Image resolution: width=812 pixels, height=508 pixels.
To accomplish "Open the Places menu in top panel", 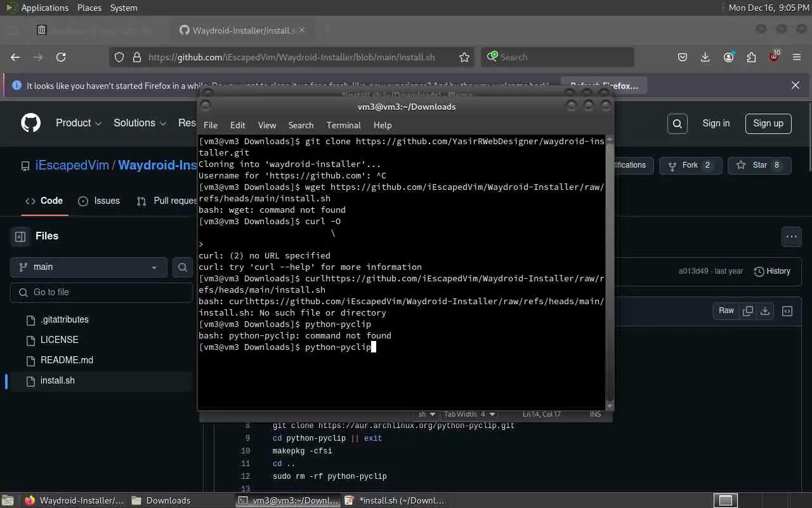I will coord(89,8).
